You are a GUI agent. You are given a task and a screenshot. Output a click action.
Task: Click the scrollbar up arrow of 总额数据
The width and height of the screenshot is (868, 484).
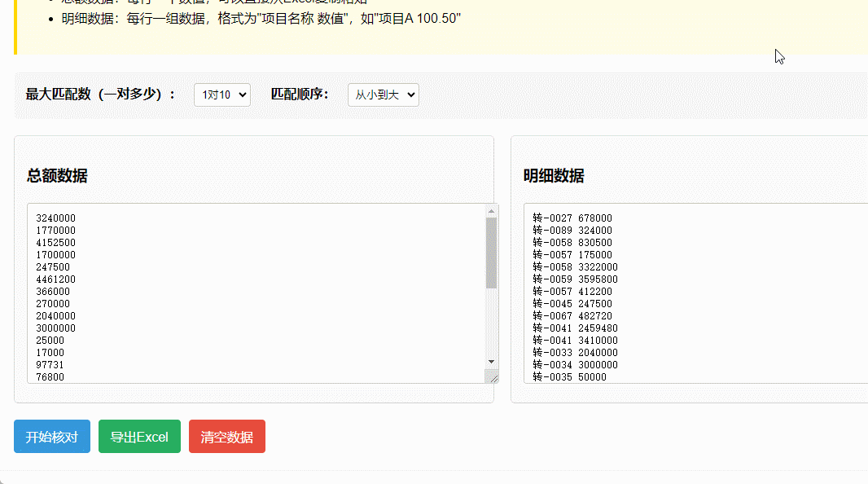pyautogui.click(x=491, y=210)
